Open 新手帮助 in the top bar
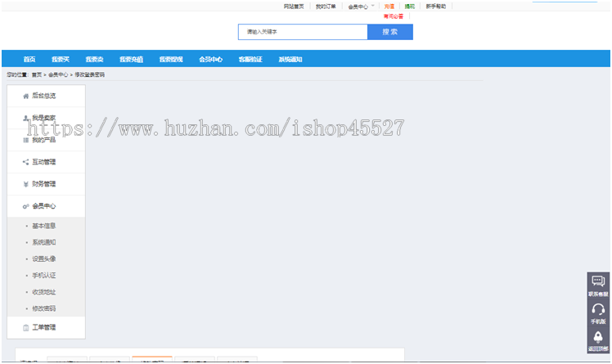The height and width of the screenshot is (364, 612). 435,7
